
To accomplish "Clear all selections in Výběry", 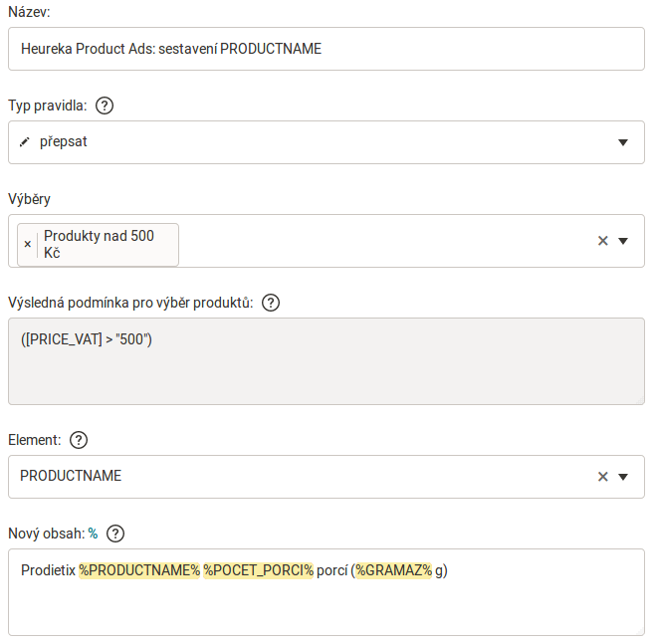I will (x=602, y=241).
